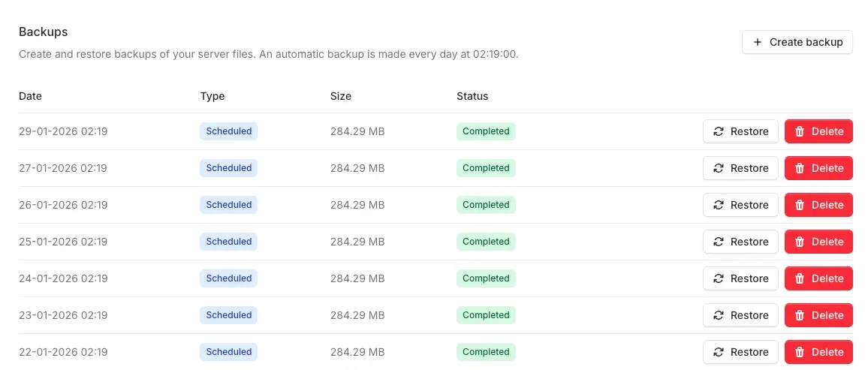Click restore arrows icon for 27-01-2026 backup

click(x=719, y=168)
